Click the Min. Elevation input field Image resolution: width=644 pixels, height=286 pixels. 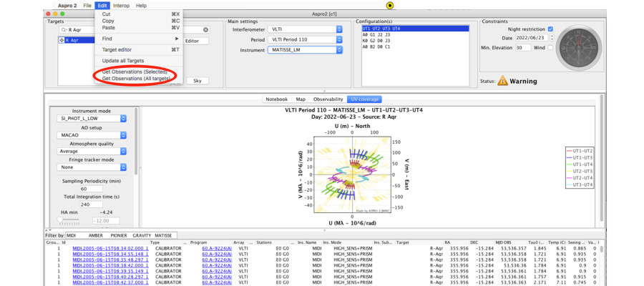pyautogui.click(x=523, y=48)
